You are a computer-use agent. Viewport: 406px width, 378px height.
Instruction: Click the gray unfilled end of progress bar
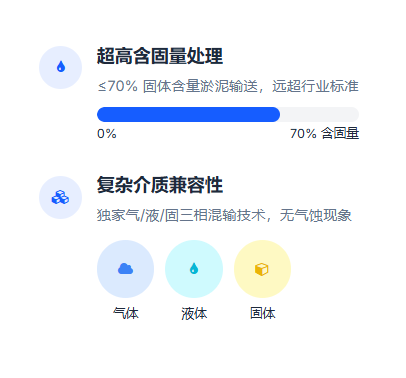(x=319, y=114)
